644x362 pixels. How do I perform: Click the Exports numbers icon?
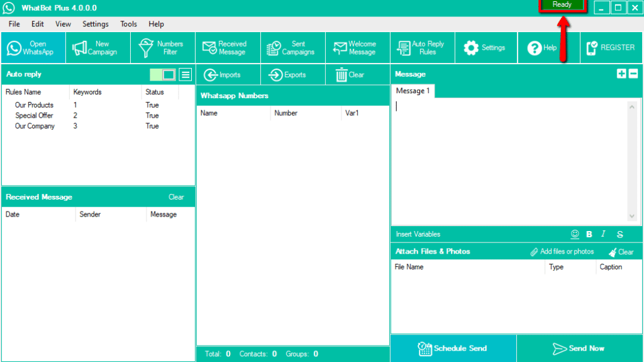(275, 75)
